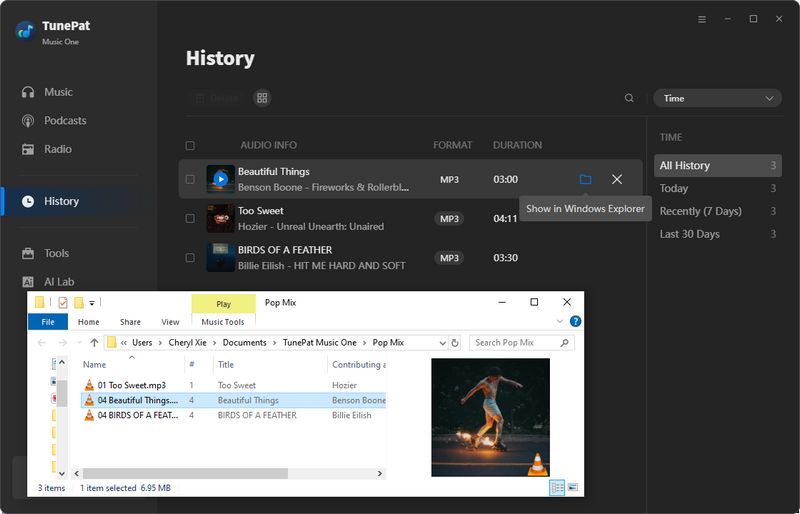The height and width of the screenshot is (514, 800).
Task: Open the View ribbon tab
Action: (170, 322)
